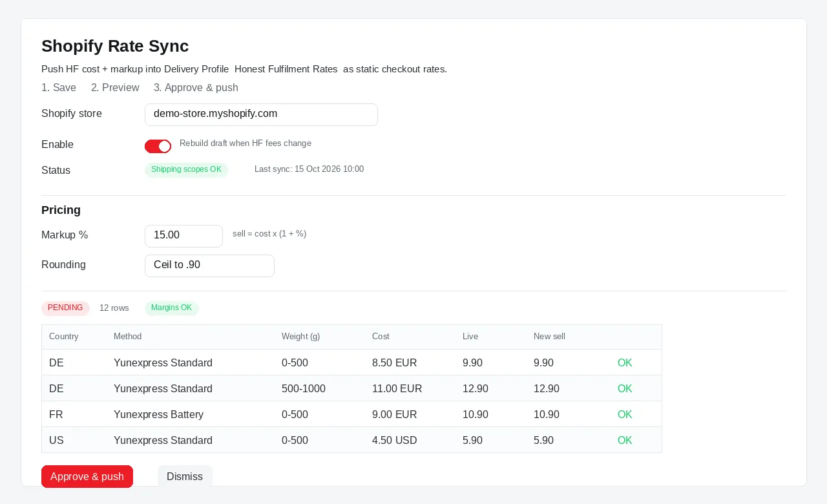Screen dimensions: 827x504
Task: Select the 4.50 USD cost cell
Action: [x=395, y=441]
